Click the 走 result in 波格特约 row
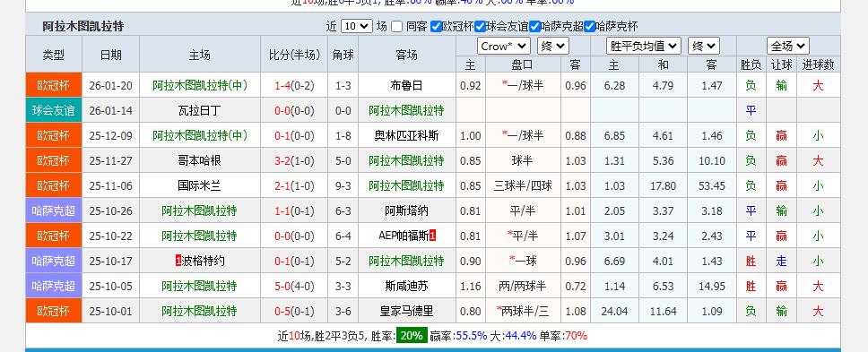The width and height of the screenshot is (868, 352). click(x=781, y=261)
